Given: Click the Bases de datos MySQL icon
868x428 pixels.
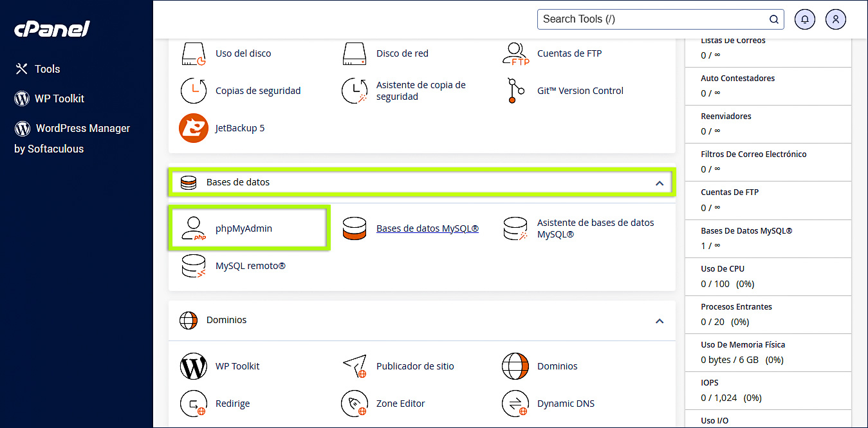Looking at the screenshot, I should coord(355,228).
